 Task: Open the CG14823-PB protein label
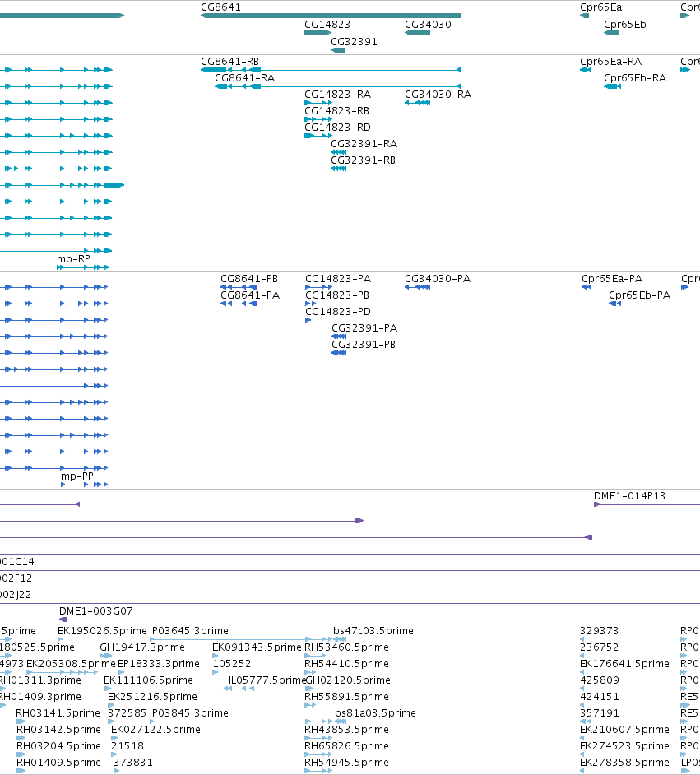point(337,295)
